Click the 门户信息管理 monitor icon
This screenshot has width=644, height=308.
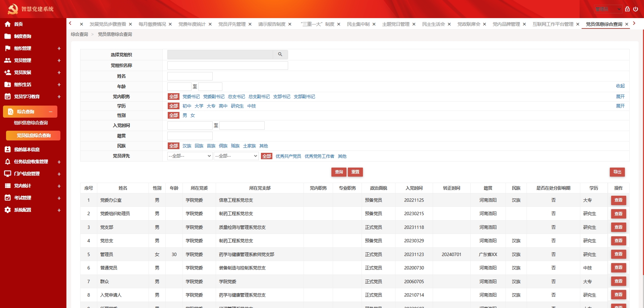(8, 174)
